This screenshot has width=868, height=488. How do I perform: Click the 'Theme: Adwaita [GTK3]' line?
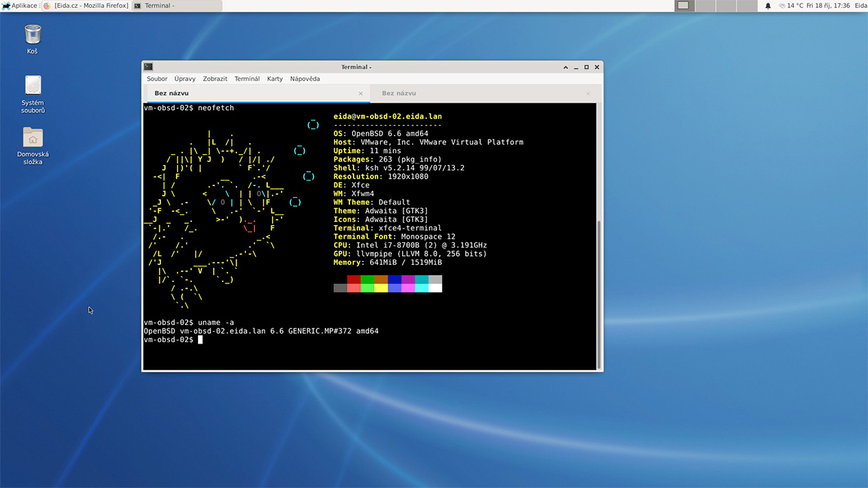coord(381,211)
